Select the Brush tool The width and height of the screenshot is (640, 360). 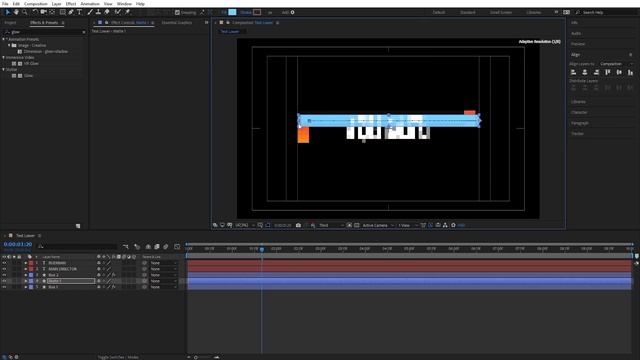[x=90, y=12]
